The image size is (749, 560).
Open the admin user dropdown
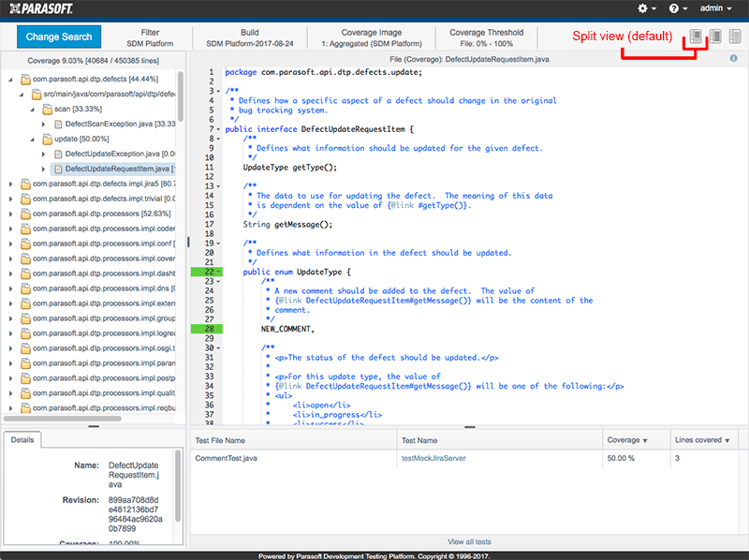click(x=715, y=8)
